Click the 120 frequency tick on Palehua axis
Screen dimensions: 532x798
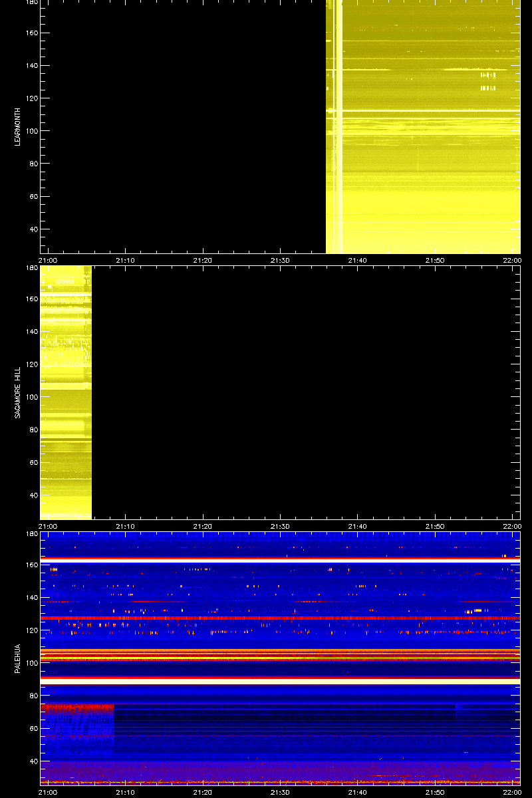pos(31,630)
